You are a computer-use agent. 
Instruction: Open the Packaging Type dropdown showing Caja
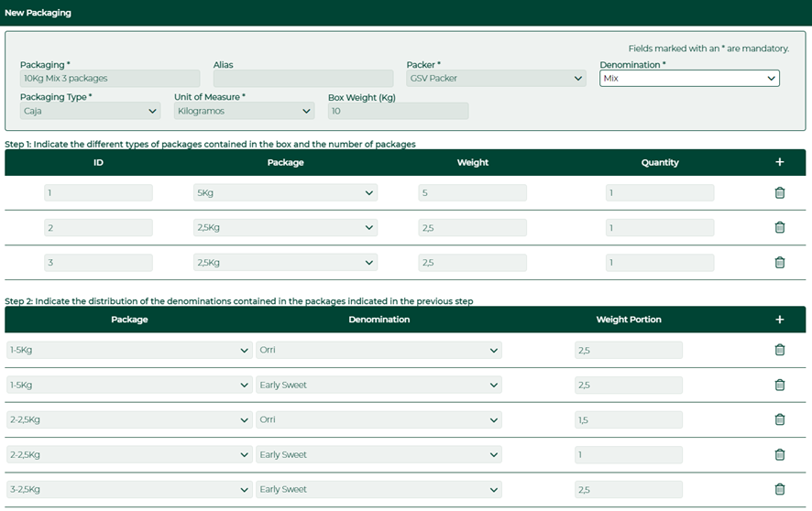90,111
